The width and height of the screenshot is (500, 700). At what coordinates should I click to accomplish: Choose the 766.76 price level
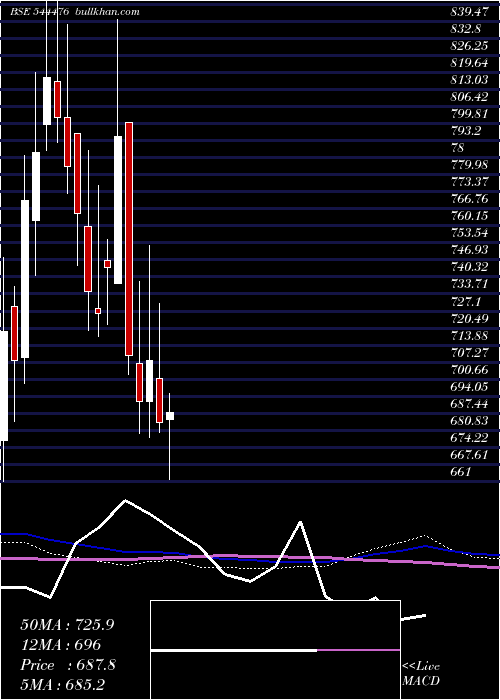tap(470, 199)
